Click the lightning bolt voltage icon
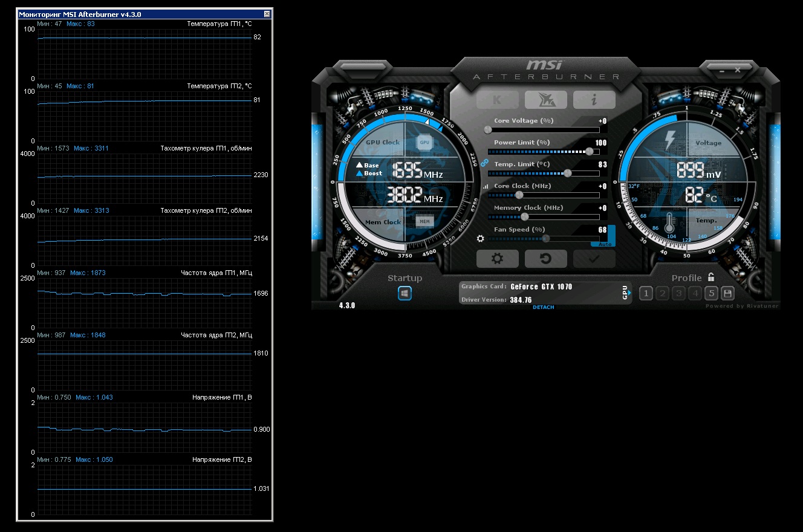 point(670,140)
